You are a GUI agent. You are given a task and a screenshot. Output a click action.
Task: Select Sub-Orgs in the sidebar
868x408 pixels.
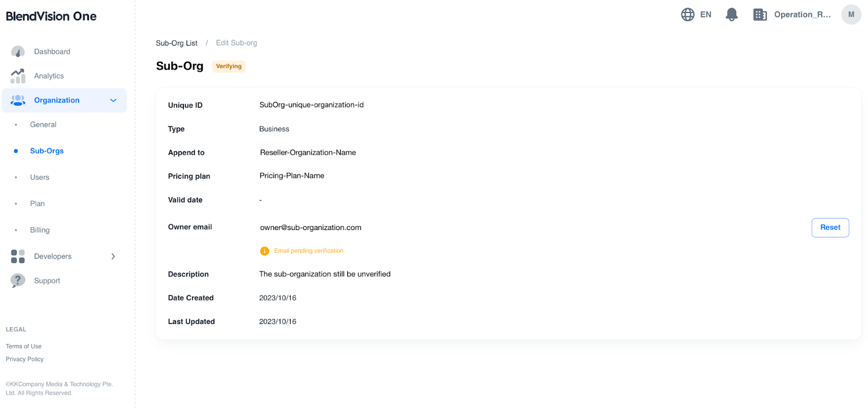click(47, 151)
